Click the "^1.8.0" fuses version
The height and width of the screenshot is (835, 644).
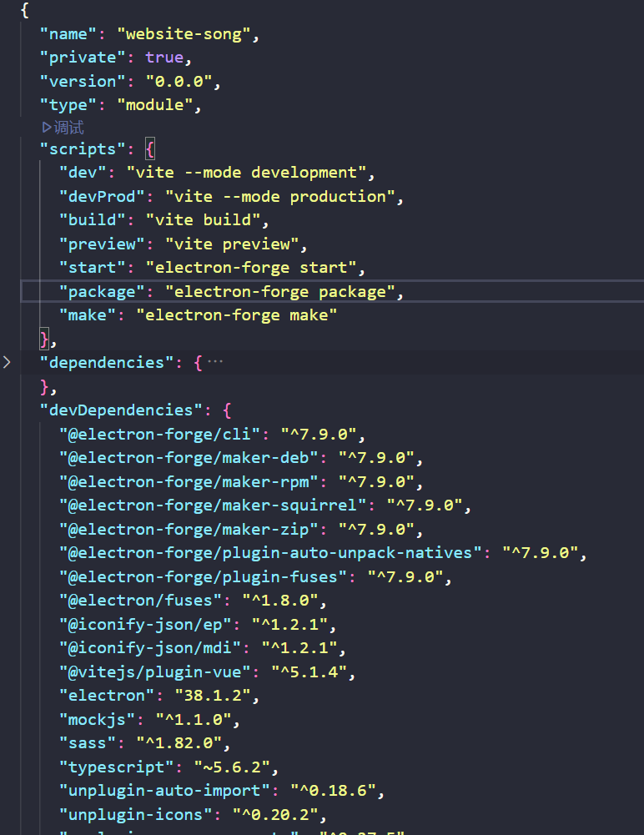(x=281, y=601)
